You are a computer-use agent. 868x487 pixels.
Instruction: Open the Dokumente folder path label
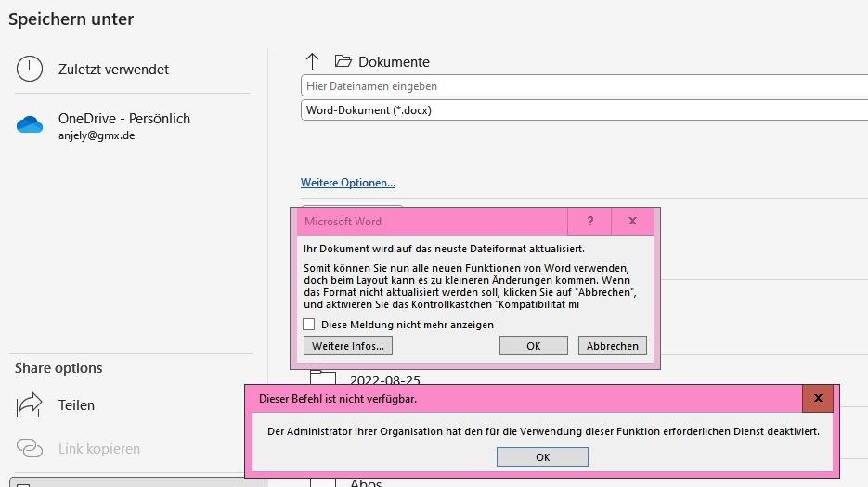click(394, 62)
